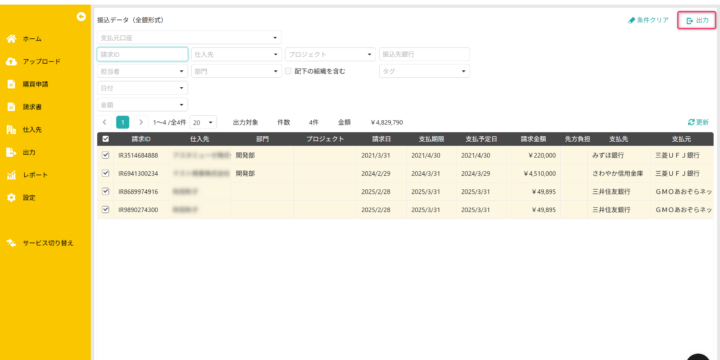Click amount cell ¥220,000
Image resolution: width=720 pixels, height=360 pixels.
[x=543, y=156]
